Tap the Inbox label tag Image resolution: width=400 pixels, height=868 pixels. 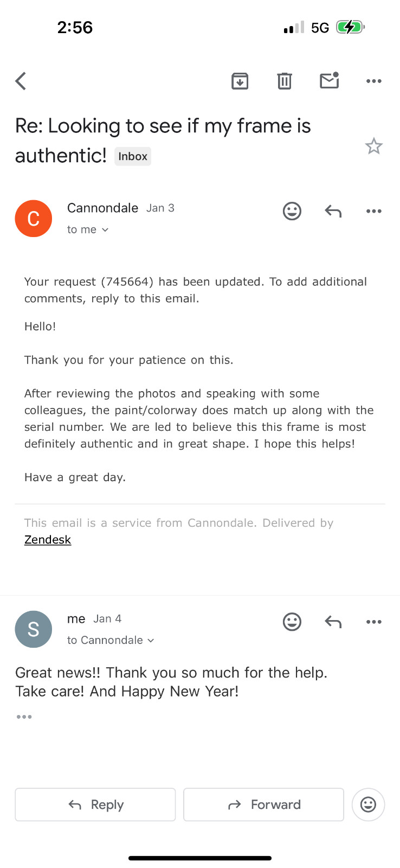point(133,156)
